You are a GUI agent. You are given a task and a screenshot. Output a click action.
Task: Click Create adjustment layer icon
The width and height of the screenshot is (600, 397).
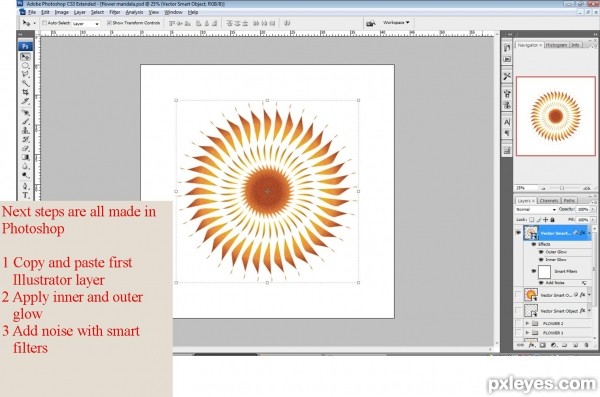(x=553, y=345)
